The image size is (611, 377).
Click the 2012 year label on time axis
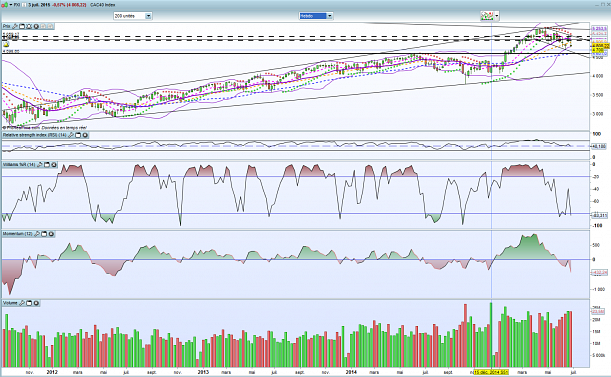coord(52,372)
